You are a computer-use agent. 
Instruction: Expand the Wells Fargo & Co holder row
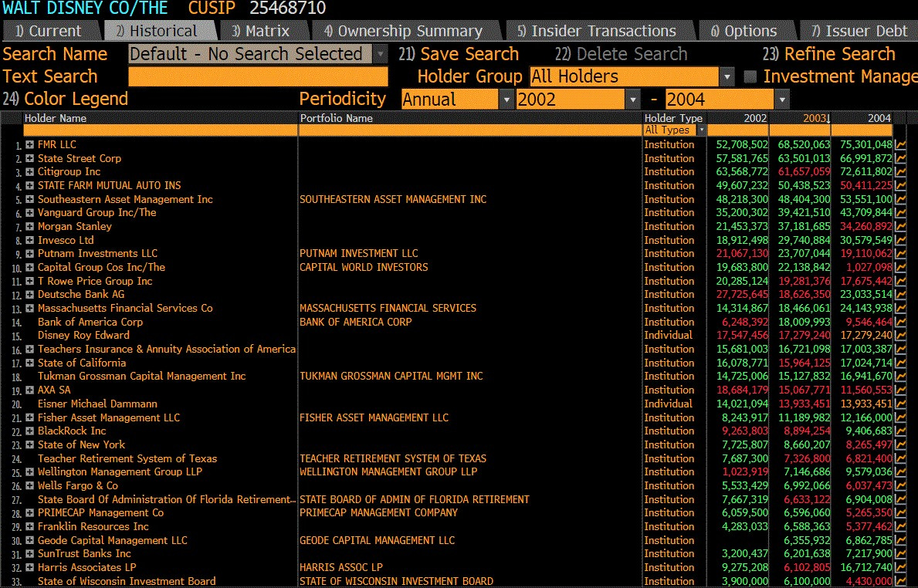[29, 485]
